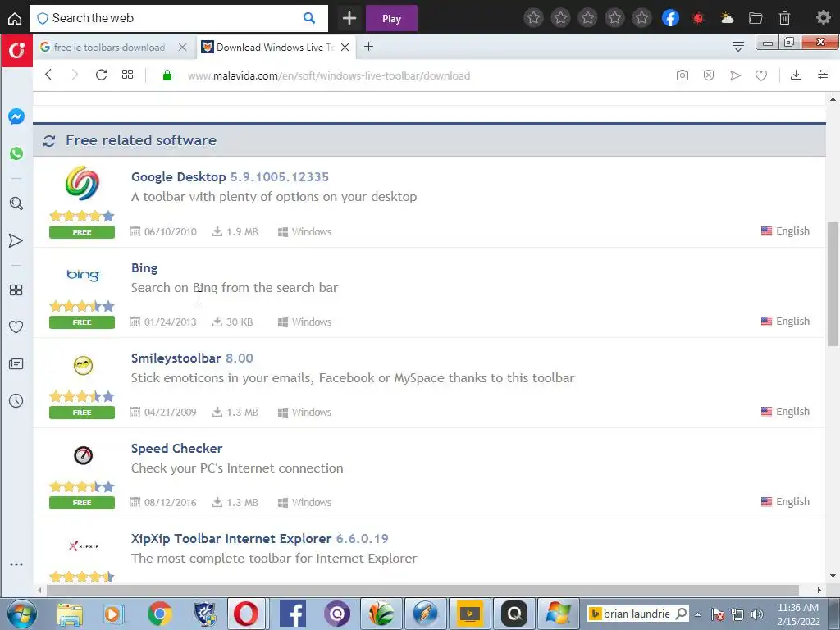Open the search icon in the sidebar
Image resolution: width=840 pixels, height=630 pixels.
pyautogui.click(x=16, y=203)
